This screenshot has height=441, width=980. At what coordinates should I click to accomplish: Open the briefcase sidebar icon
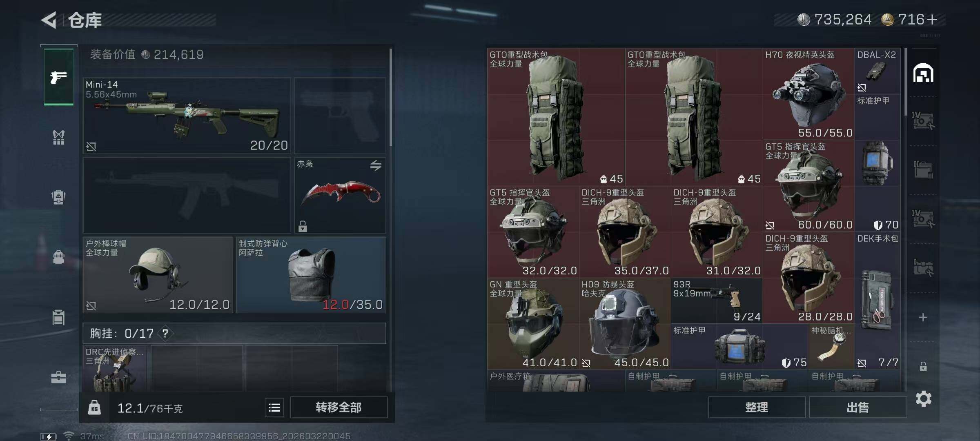(58, 377)
